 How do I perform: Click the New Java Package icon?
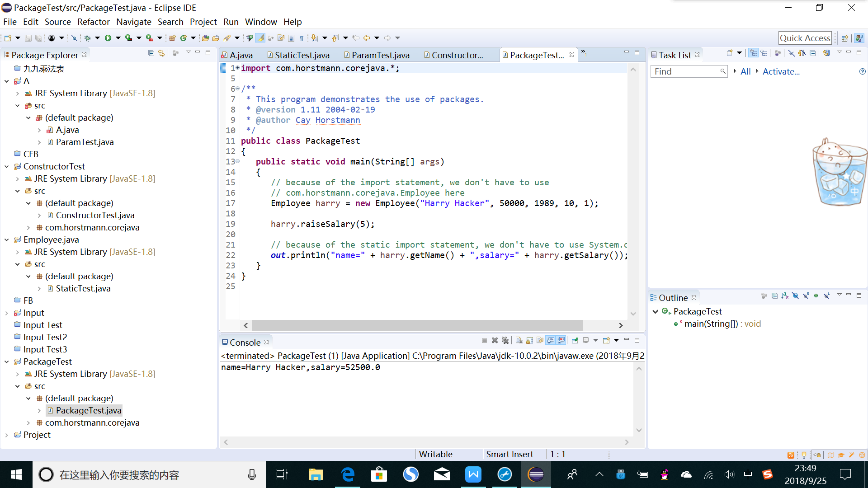(x=172, y=38)
